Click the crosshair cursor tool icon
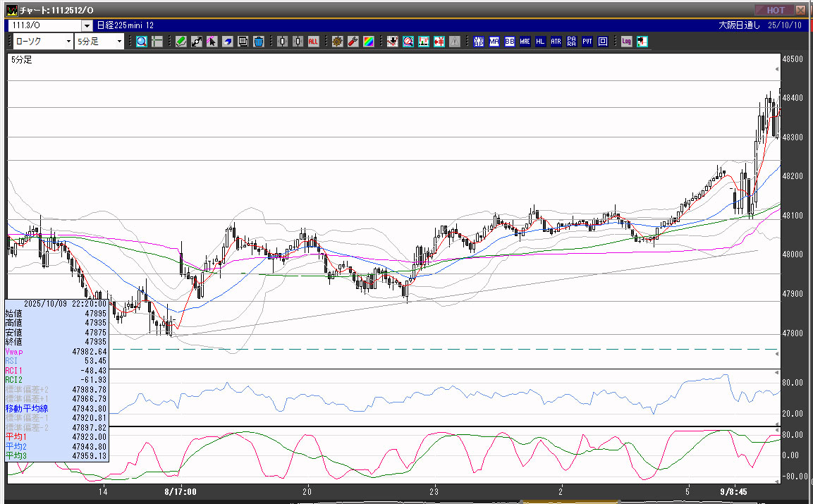The height and width of the screenshot is (504, 813). click(x=157, y=42)
